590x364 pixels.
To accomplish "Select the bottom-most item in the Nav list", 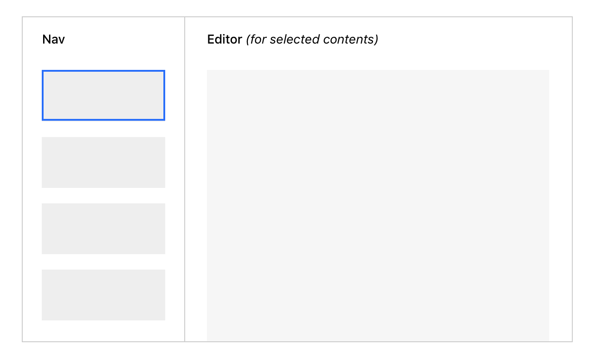I will (103, 295).
